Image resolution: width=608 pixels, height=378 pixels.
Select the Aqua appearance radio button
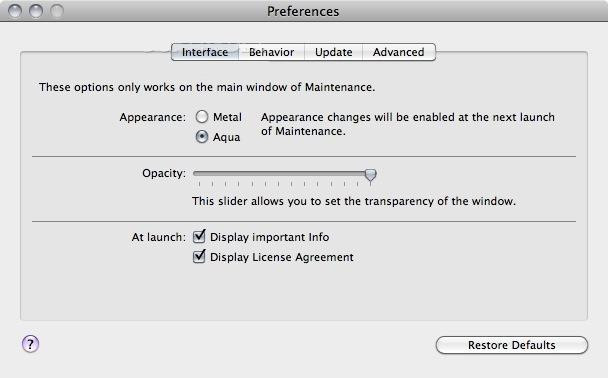202,137
